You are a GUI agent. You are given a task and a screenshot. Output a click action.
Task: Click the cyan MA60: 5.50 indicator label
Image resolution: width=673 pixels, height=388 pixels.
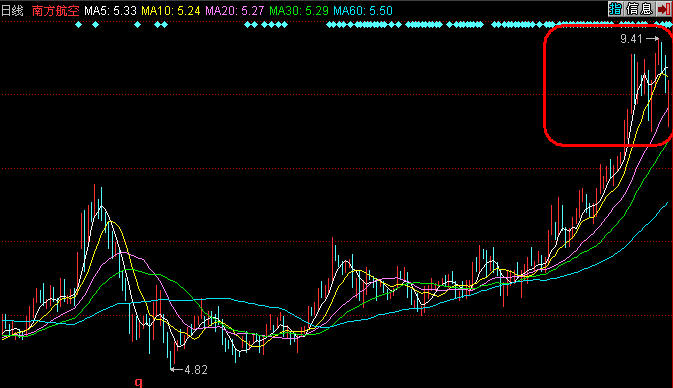click(x=363, y=11)
